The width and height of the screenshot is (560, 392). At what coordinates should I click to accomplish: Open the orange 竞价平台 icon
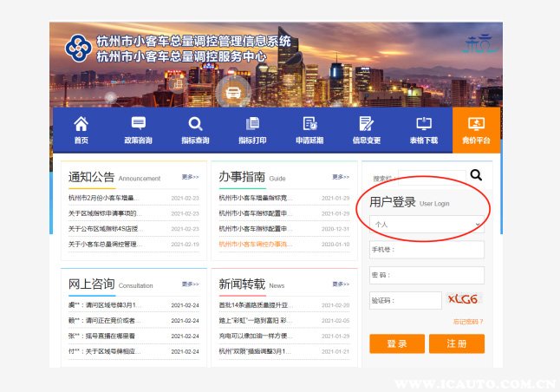pos(475,124)
